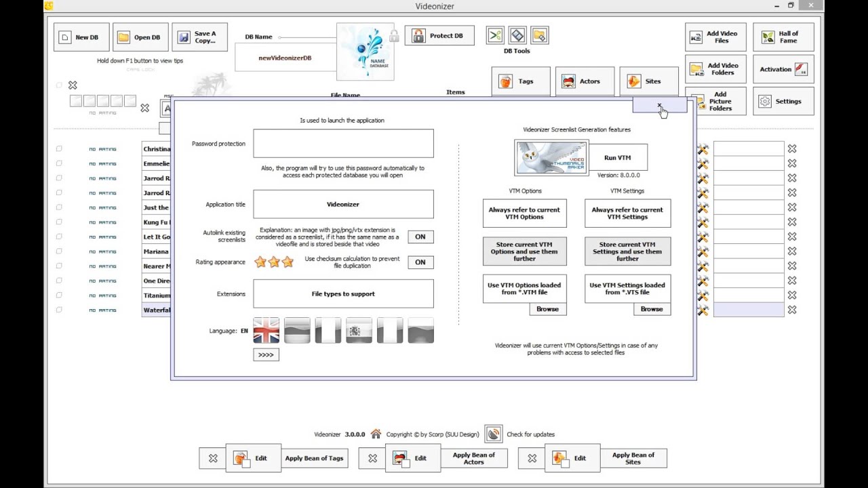The width and height of the screenshot is (868, 488).
Task: Select the Spanish flag language
Action: (359, 331)
